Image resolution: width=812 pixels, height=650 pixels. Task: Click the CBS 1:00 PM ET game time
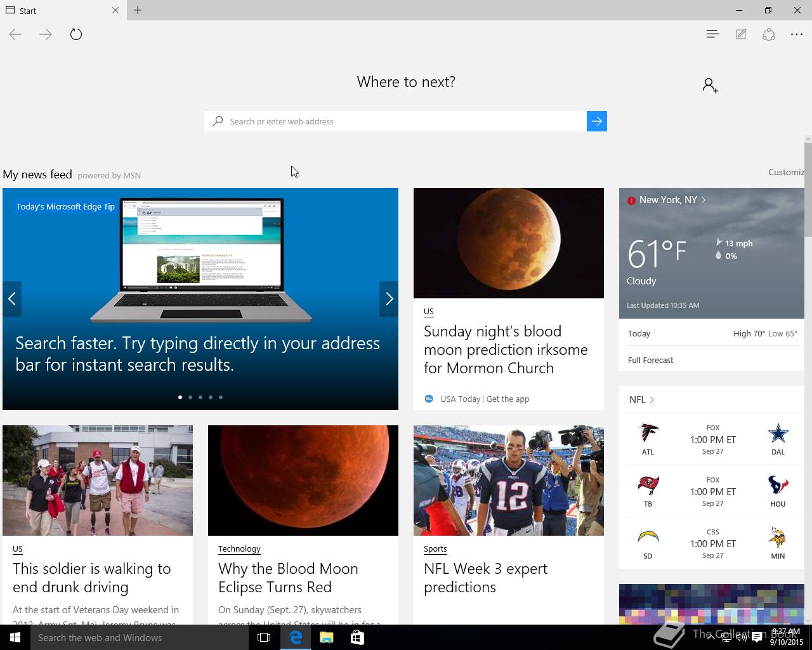pyautogui.click(x=713, y=544)
